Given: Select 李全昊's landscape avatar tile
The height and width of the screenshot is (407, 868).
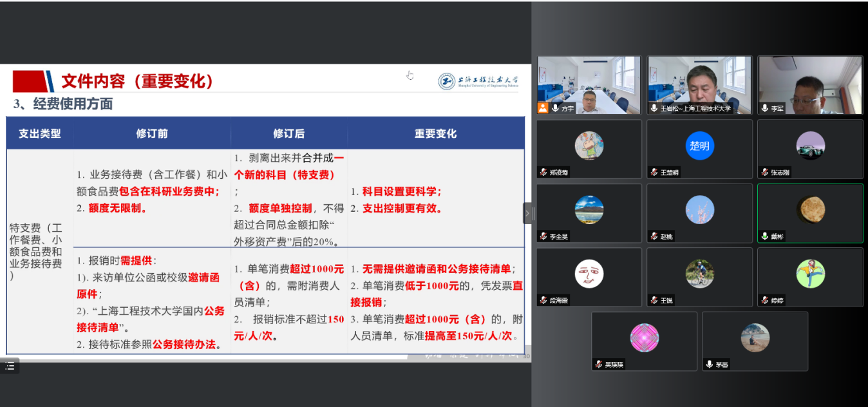Looking at the screenshot, I should point(589,209).
